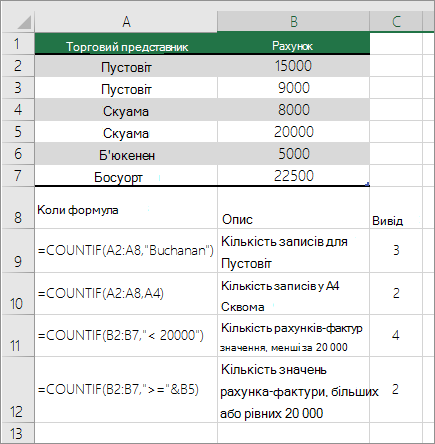Select cell 'Скуама' in row 4
The height and width of the screenshot is (444, 435).
(126, 110)
